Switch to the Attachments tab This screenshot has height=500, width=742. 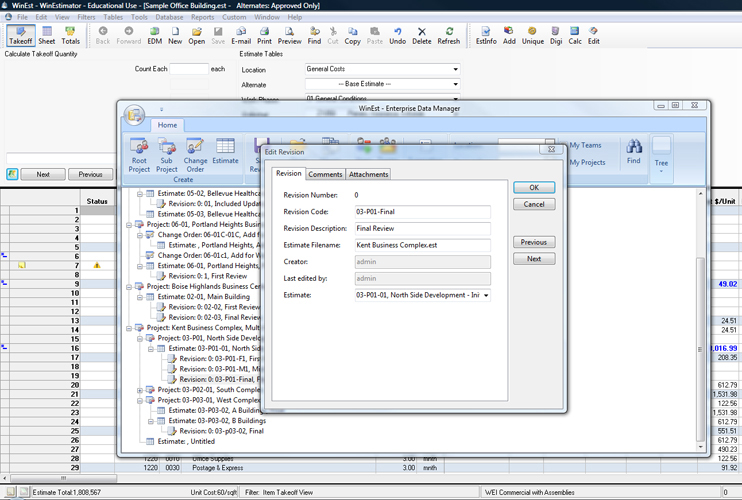[x=368, y=174]
